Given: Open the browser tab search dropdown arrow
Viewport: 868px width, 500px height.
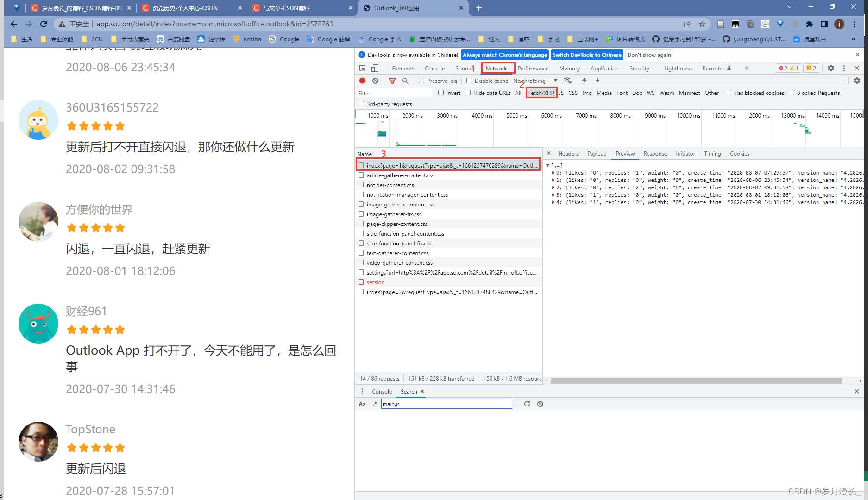Looking at the screenshot, I should (x=790, y=7).
